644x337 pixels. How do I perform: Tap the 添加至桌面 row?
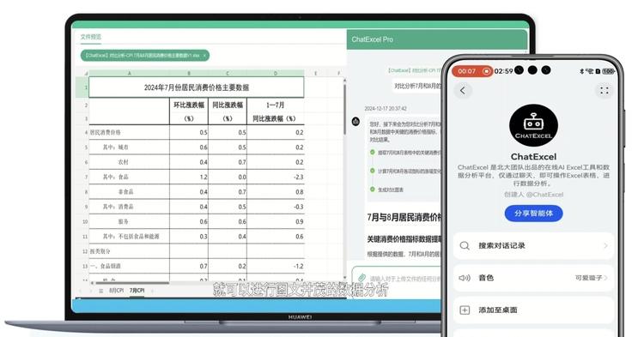pos(533,310)
